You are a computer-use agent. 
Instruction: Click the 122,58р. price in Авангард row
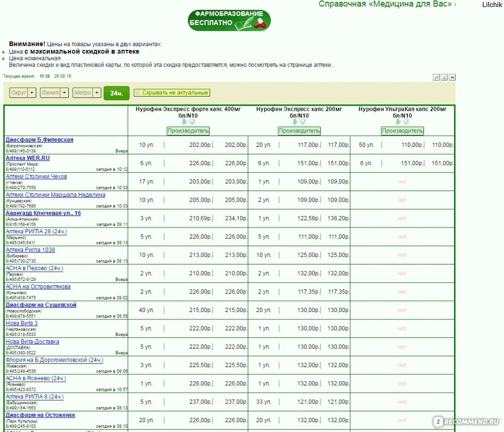[x=309, y=218]
